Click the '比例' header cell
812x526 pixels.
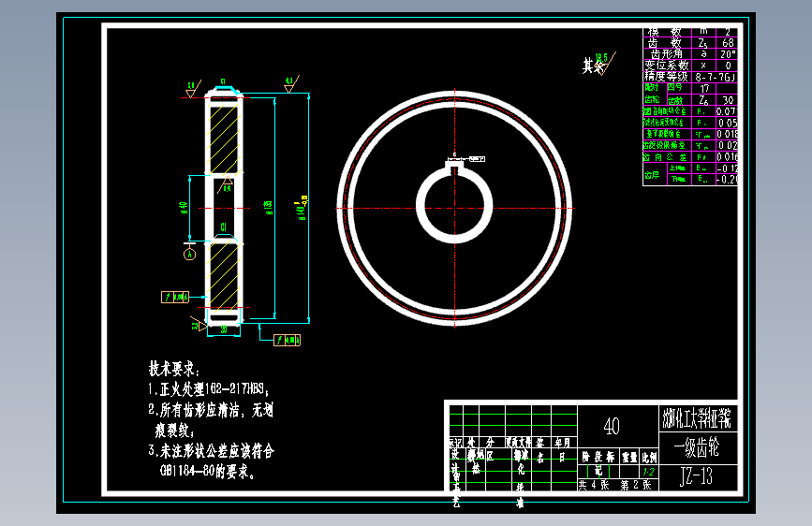pos(649,457)
